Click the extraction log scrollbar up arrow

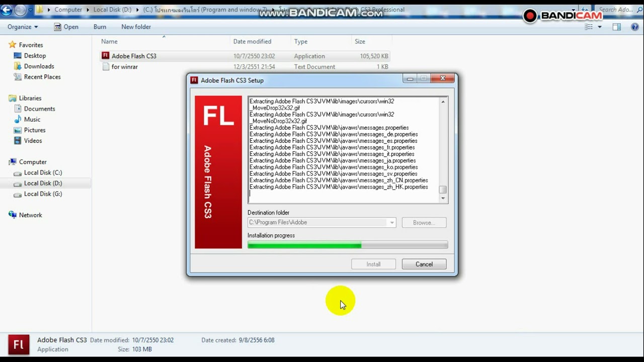(x=443, y=102)
